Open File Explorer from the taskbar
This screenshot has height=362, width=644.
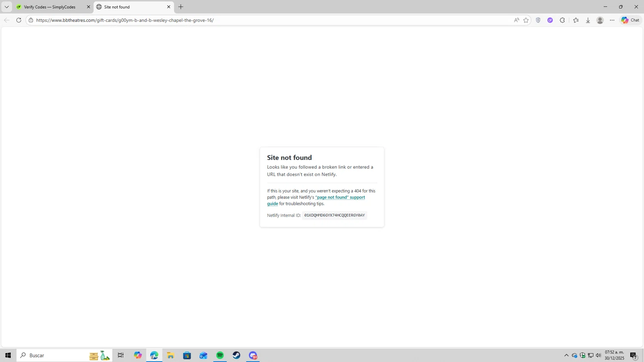(170, 355)
